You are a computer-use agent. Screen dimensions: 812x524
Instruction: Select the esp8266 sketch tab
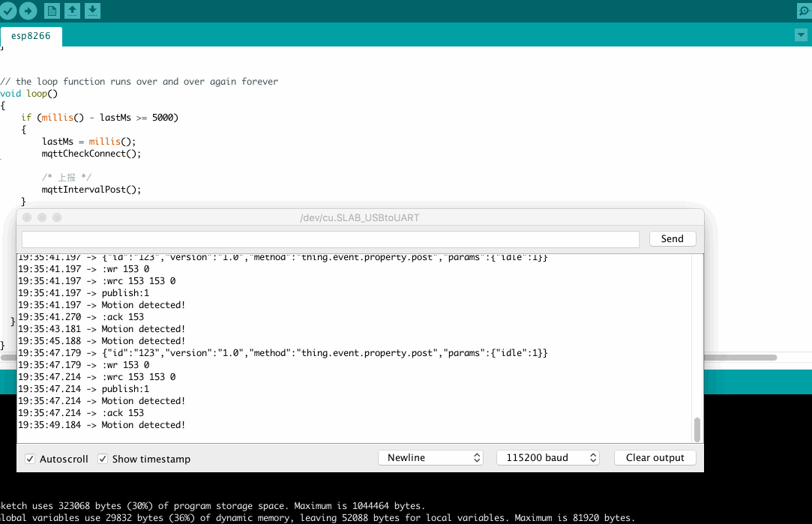pos(31,36)
